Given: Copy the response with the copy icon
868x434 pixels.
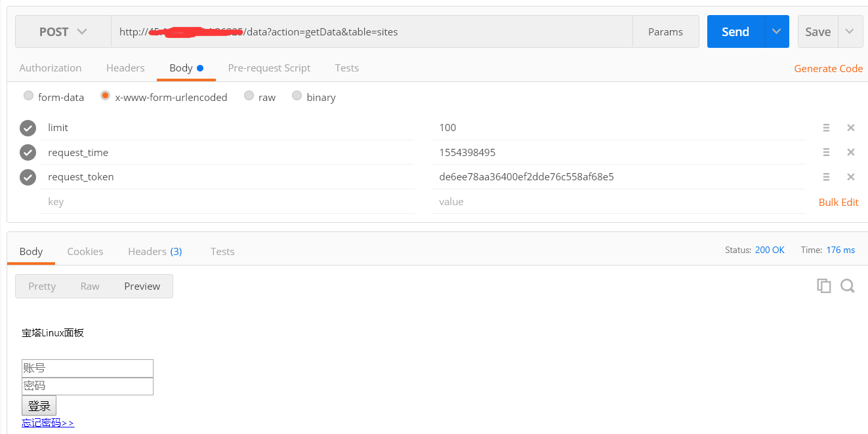Looking at the screenshot, I should pos(823,285).
